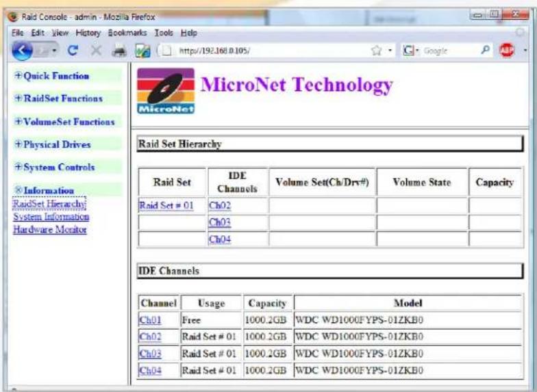537x392 pixels.
Task: Select the 'Free' usage cell for Ch01
Action: (x=211, y=320)
